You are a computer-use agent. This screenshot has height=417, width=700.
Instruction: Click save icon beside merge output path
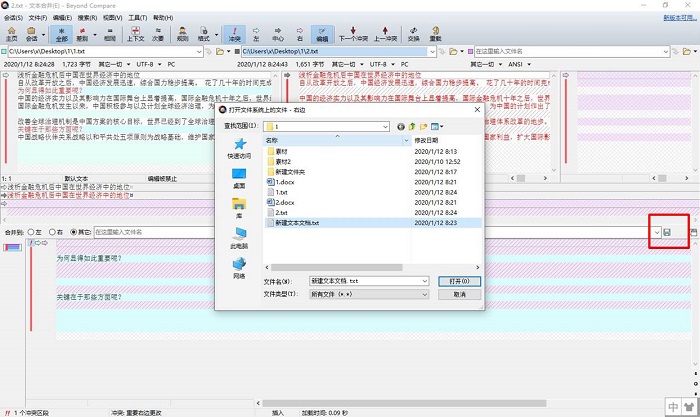click(667, 232)
